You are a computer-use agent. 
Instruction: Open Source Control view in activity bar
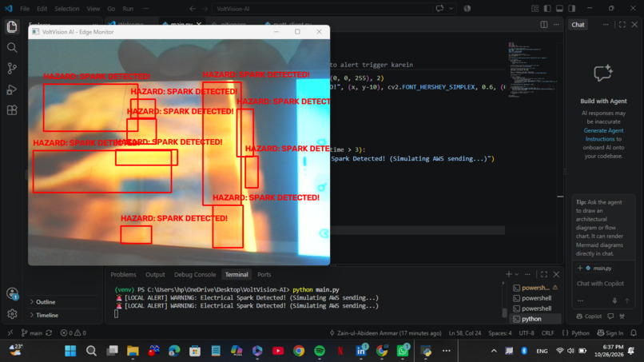(x=12, y=69)
